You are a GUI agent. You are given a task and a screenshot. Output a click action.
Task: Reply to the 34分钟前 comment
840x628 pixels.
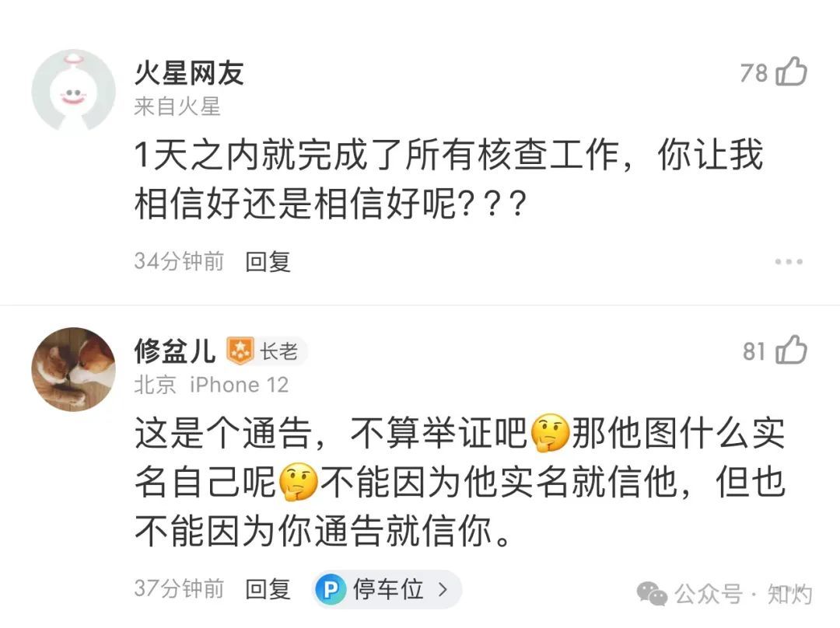[x=268, y=262]
